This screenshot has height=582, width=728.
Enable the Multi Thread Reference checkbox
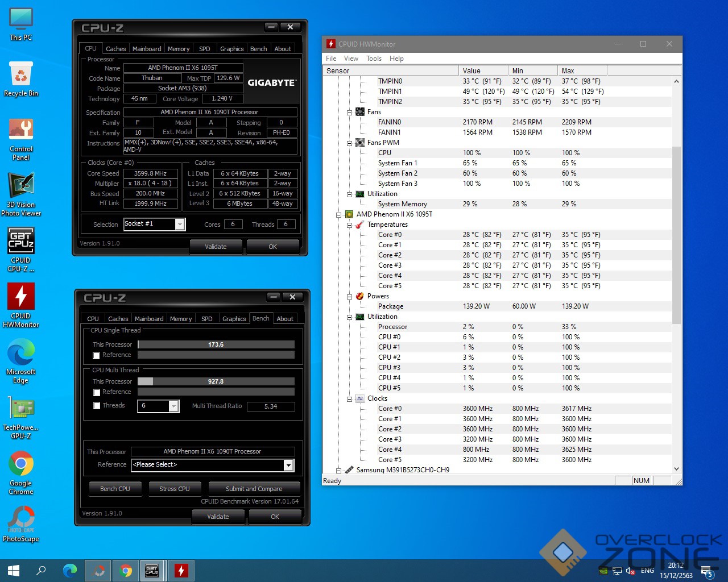coord(96,392)
